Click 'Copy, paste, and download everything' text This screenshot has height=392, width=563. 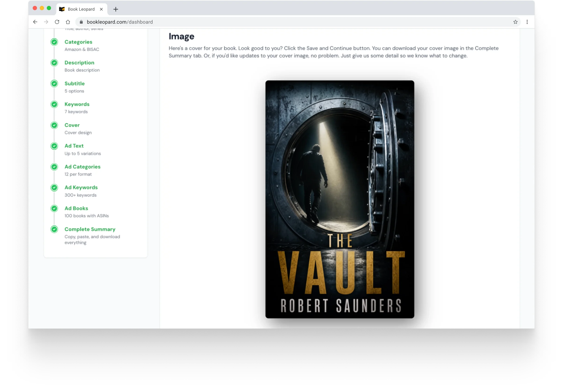(92, 240)
